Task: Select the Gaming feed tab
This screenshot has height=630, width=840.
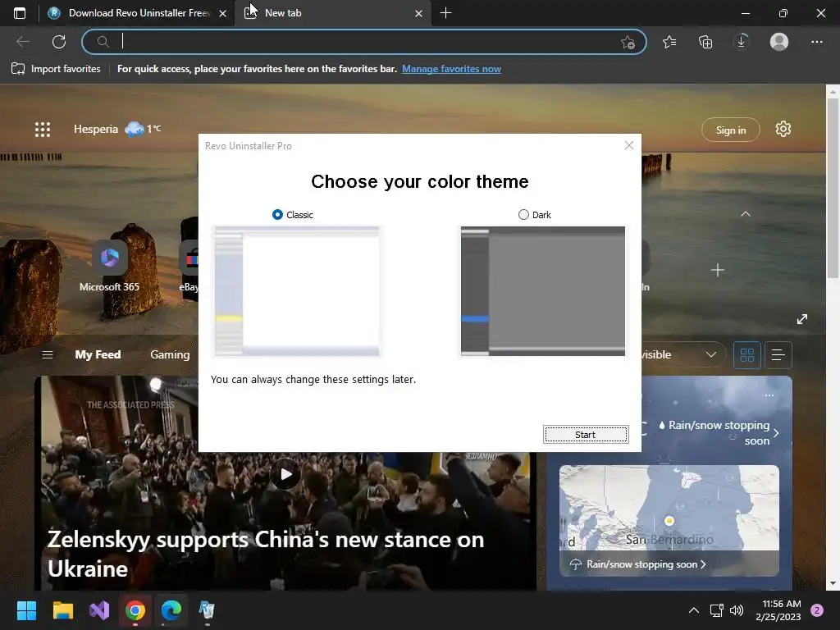Action: [170, 354]
